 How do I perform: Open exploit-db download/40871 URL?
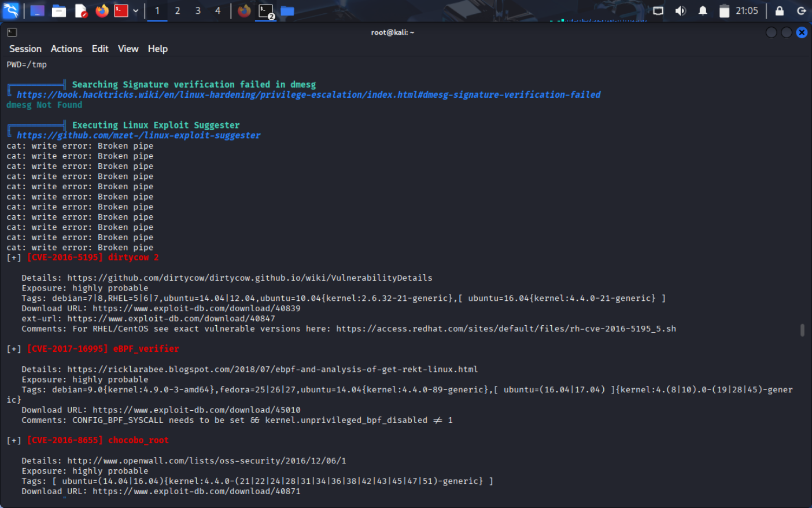tap(197, 491)
